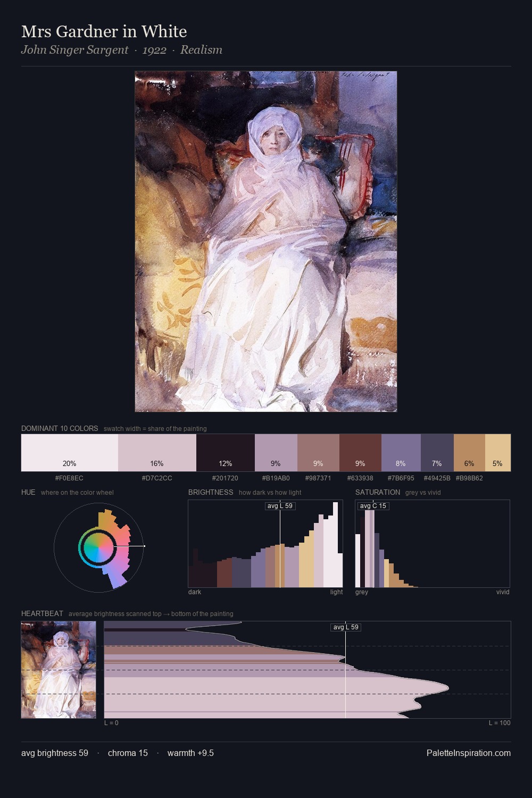This screenshot has width=532, height=798.
Task: Click the hex code #633938 label
Action: 360,478
